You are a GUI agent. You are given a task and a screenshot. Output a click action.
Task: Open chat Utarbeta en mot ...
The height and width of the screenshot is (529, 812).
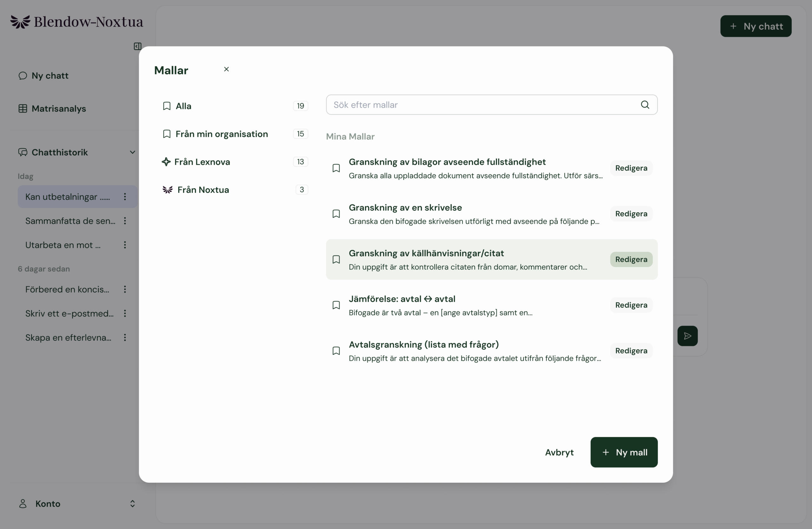pyautogui.click(x=63, y=245)
